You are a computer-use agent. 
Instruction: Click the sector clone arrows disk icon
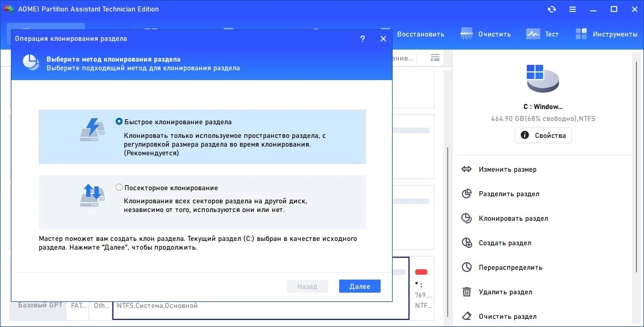tap(92, 195)
